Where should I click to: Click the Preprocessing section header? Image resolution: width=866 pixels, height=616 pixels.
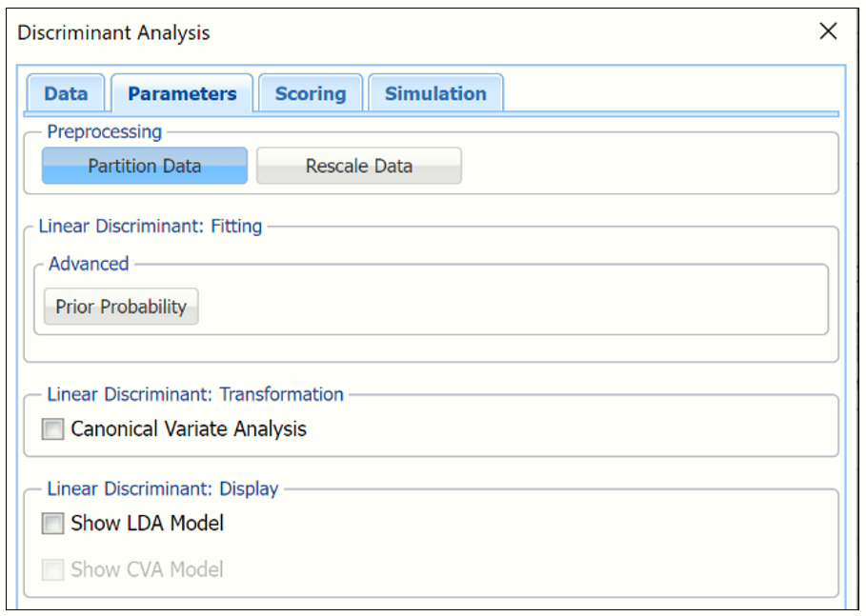(104, 131)
